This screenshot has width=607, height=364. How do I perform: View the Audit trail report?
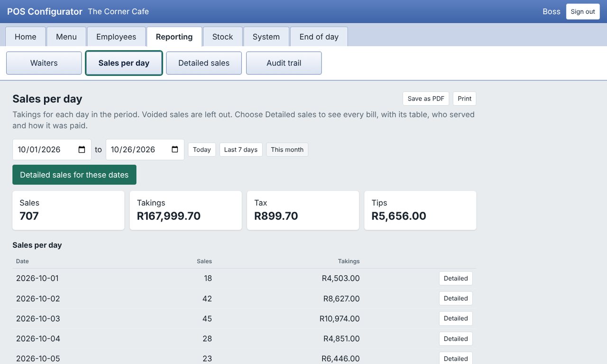pos(284,63)
